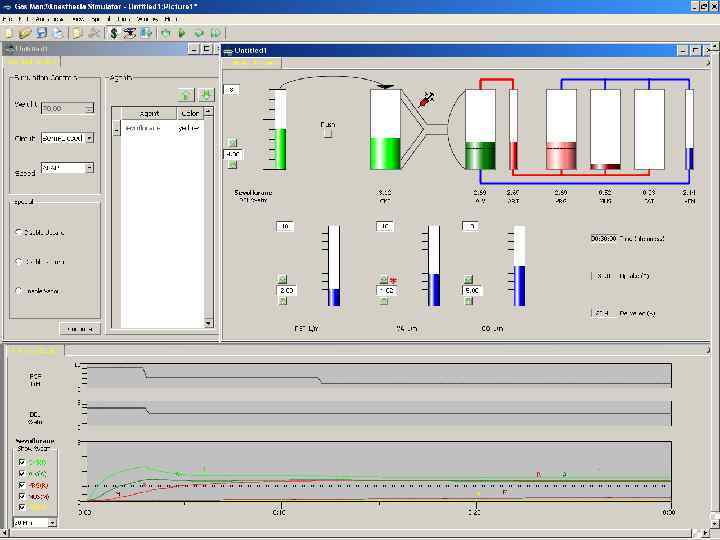
Task: Click the Save disk toolbar icon
Action: pyautogui.click(x=41, y=33)
